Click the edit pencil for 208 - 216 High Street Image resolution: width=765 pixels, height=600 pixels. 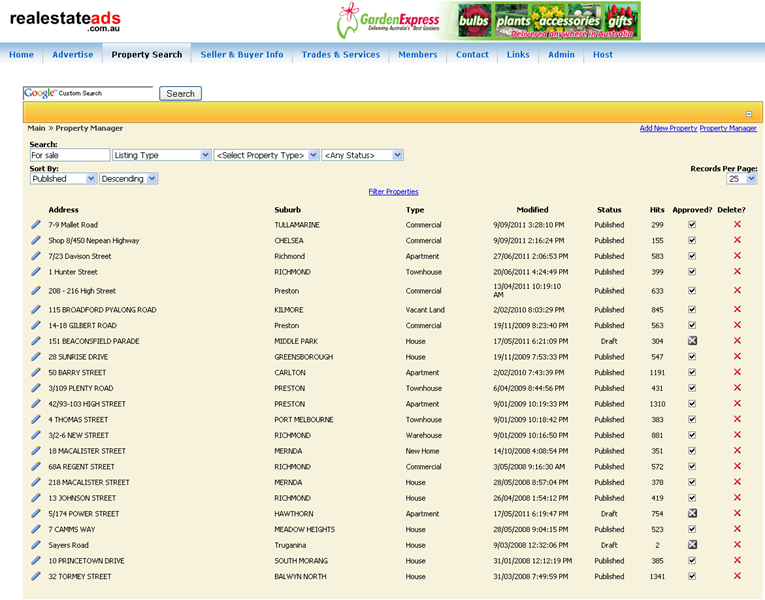click(x=36, y=290)
